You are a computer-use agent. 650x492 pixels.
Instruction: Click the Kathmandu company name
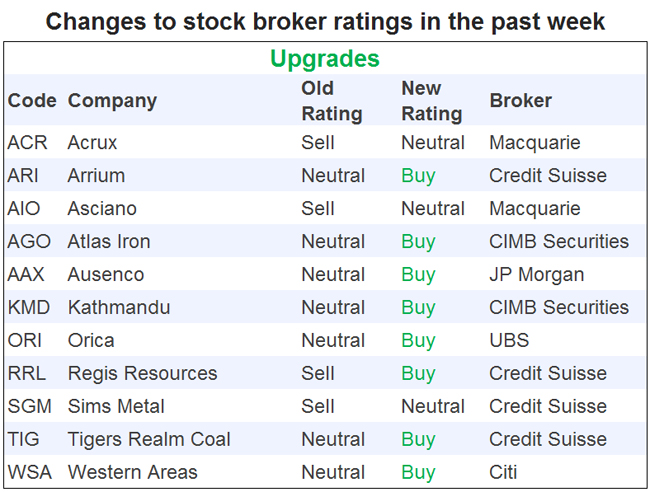(119, 308)
